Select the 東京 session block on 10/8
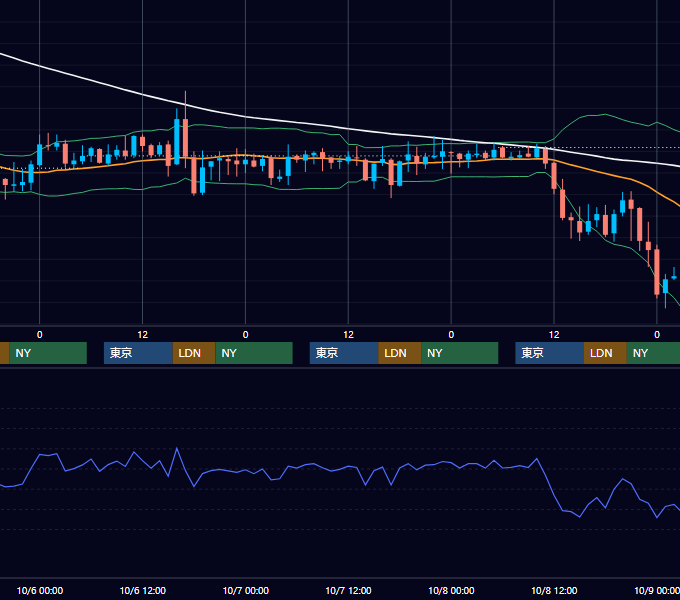Screen dimensions: 680x600 coord(549,353)
